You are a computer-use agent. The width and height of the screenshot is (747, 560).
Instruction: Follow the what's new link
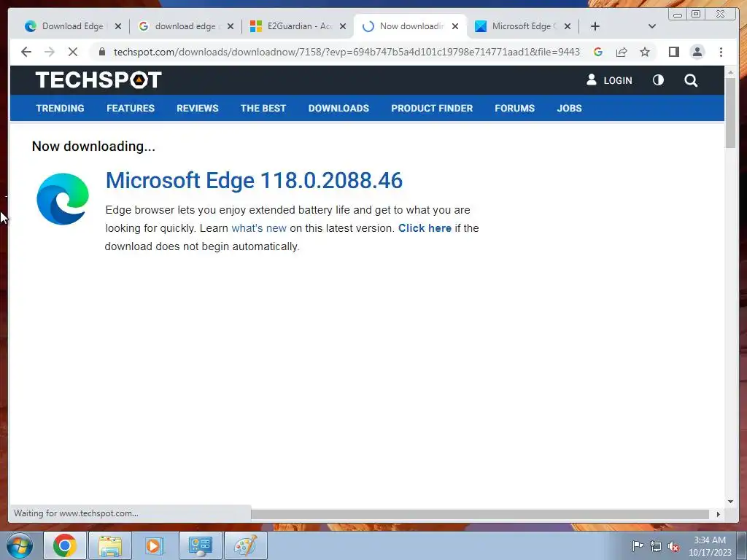coord(259,228)
